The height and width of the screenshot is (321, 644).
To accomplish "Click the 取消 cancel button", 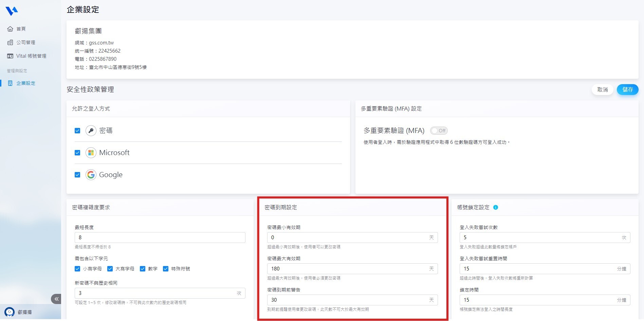I will (602, 89).
